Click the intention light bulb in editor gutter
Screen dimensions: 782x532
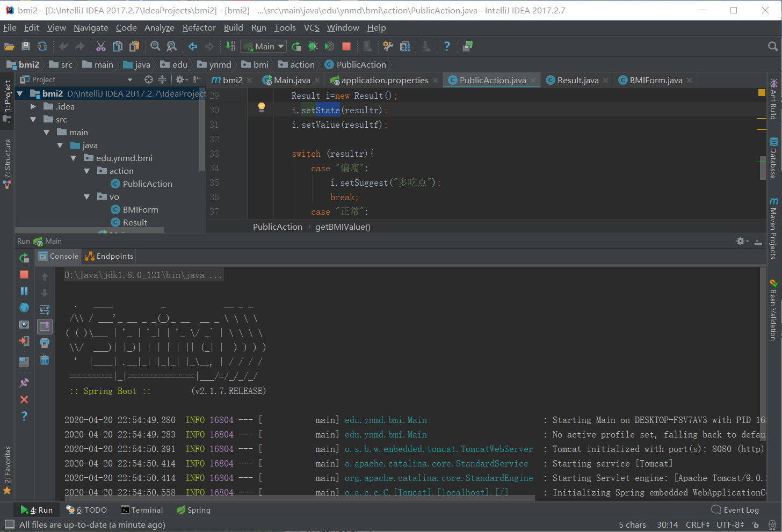pyautogui.click(x=262, y=107)
